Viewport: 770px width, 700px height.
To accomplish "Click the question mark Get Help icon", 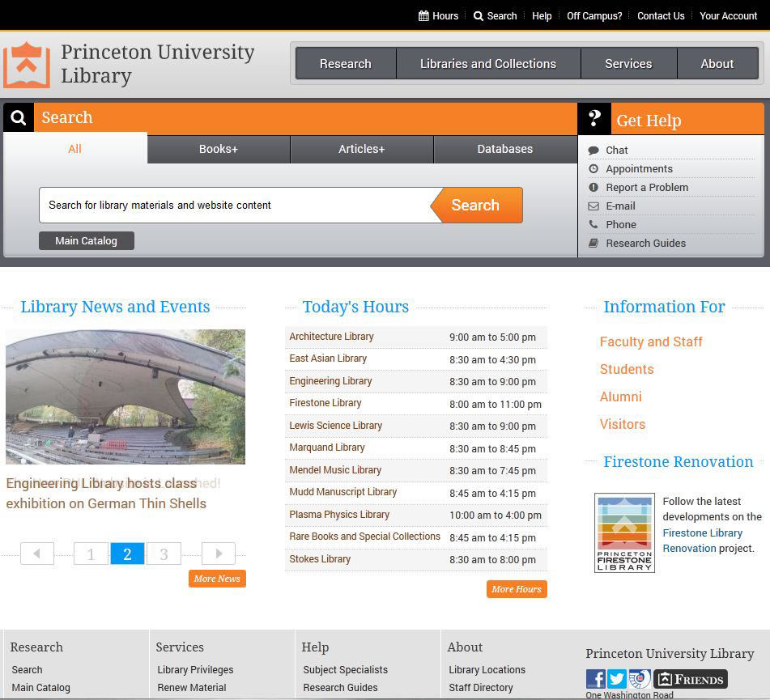I will coord(594,119).
